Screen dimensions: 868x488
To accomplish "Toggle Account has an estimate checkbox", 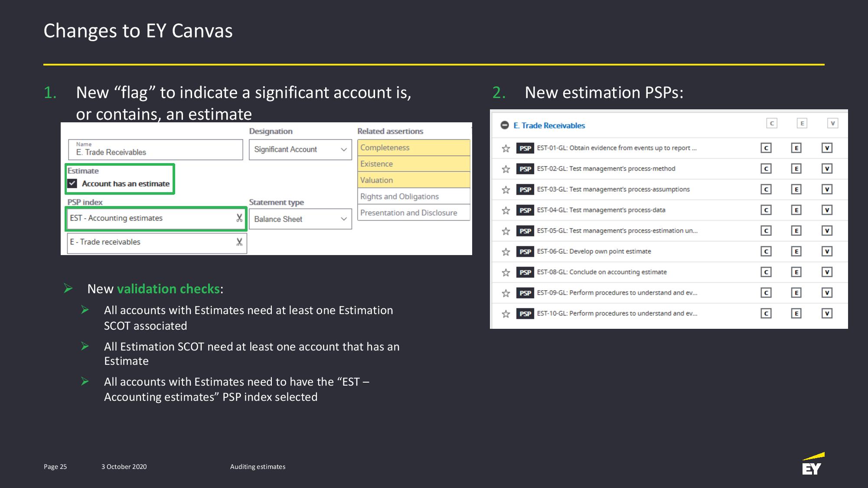I will pyautogui.click(x=72, y=183).
